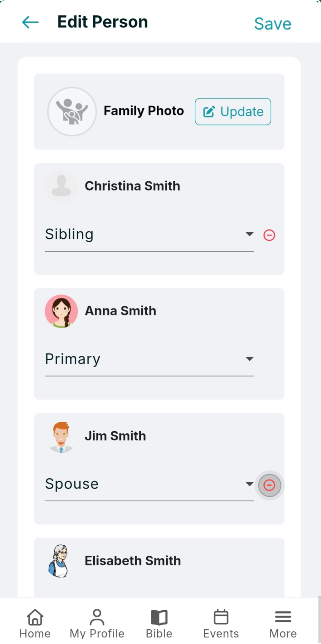321x644 pixels.
Task: Open the Home tab
Action: pyautogui.click(x=35, y=624)
